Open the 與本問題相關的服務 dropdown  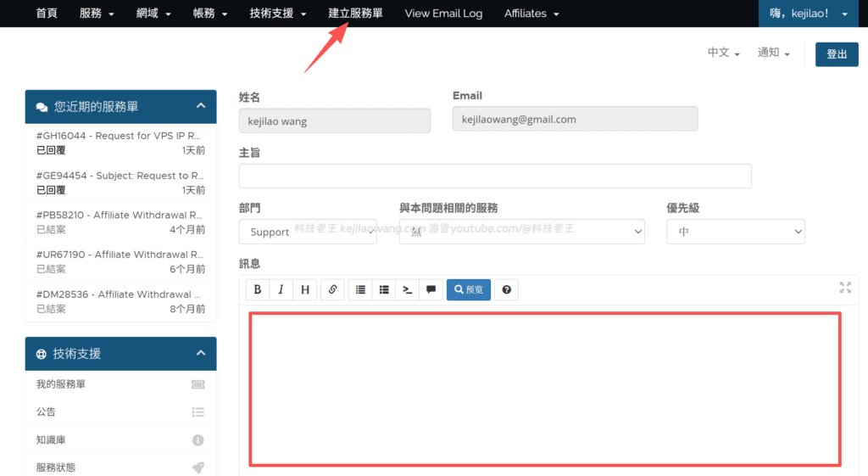[521, 232]
